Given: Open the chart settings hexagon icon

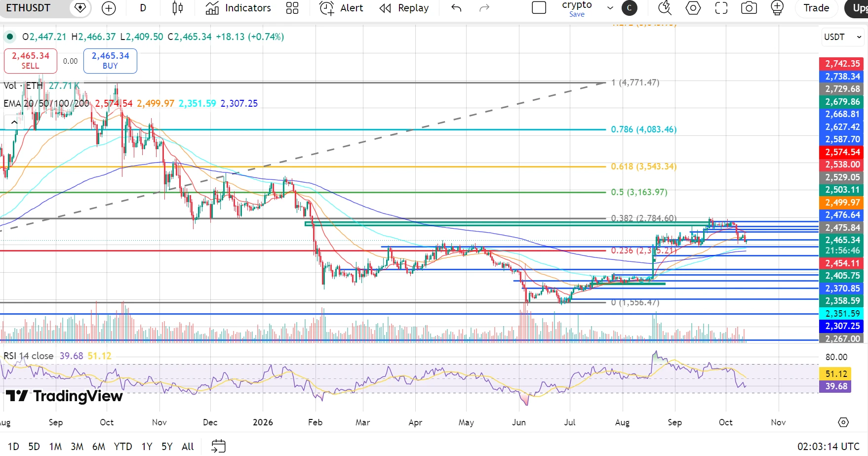Looking at the screenshot, I should click(693, 8).
